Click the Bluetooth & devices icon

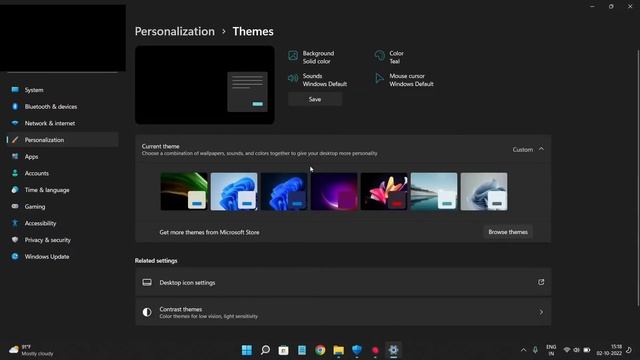point(15,107)
